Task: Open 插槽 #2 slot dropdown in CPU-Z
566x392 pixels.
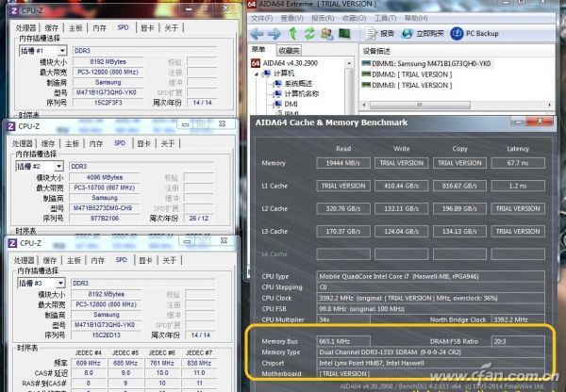Action: point(40,166)
